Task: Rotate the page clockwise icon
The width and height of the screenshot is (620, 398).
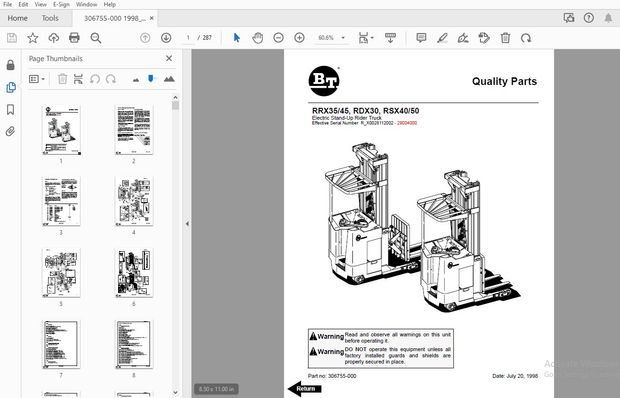Action: click(x=526, y=38)
